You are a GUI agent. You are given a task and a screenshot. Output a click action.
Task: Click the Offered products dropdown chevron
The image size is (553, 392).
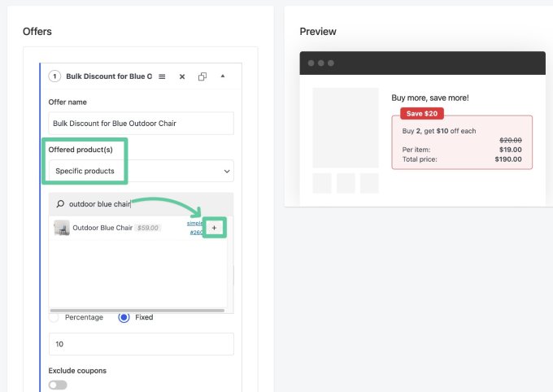pos(227,171)
